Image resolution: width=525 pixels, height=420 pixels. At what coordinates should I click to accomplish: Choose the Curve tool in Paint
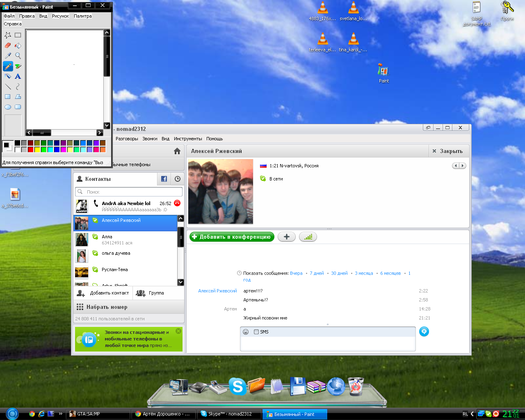18,87
